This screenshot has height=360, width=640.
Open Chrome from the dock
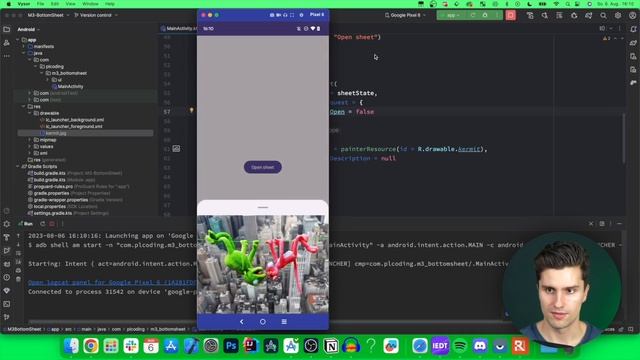(x=91, y=346)
